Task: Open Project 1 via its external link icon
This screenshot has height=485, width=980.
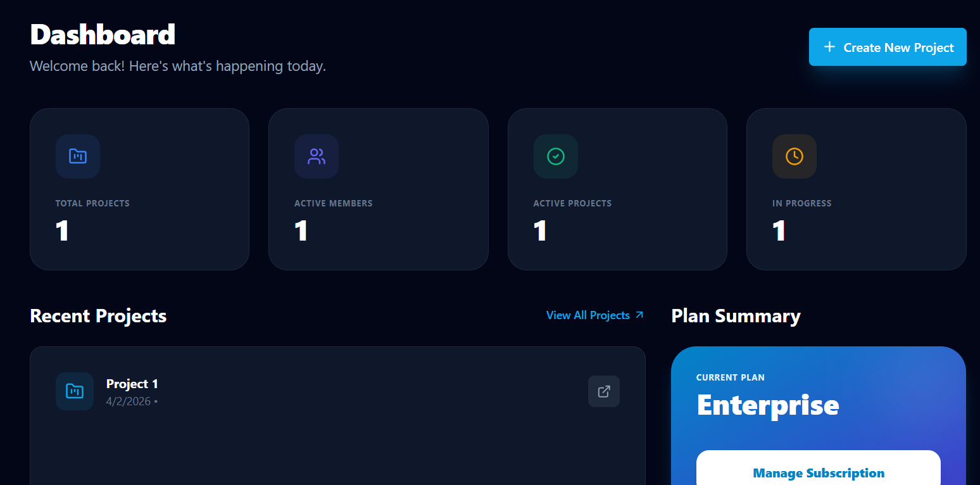Action: pyautogui.click(x=604, y=391)
